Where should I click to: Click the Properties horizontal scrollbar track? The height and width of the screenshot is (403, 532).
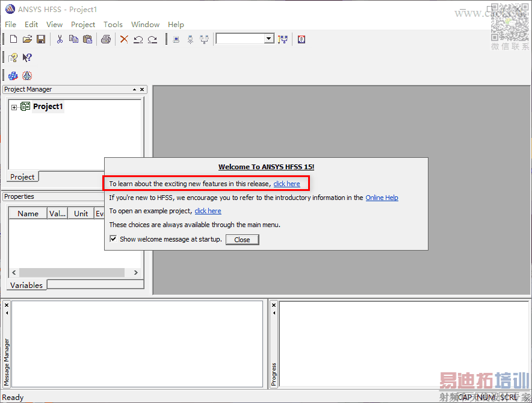coord(72,272)
